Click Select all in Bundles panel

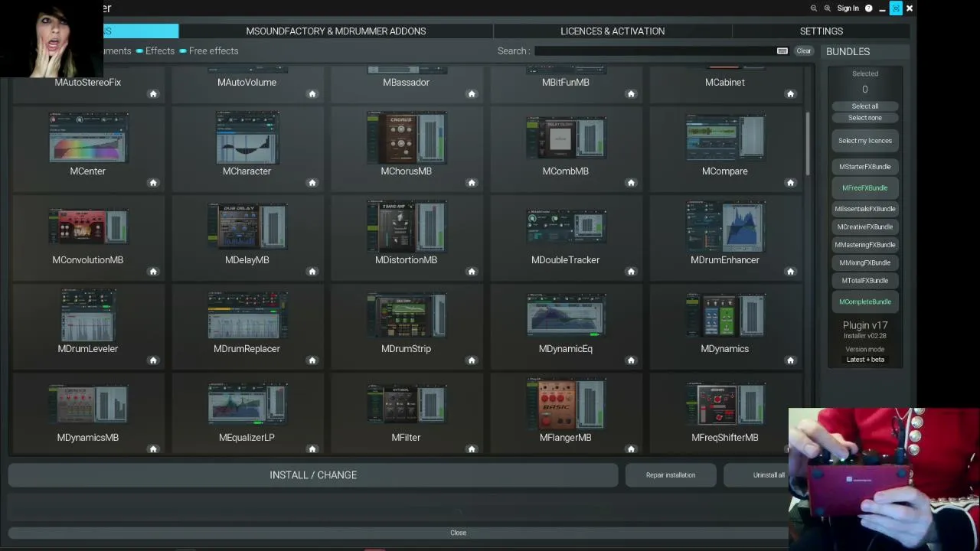865,106
